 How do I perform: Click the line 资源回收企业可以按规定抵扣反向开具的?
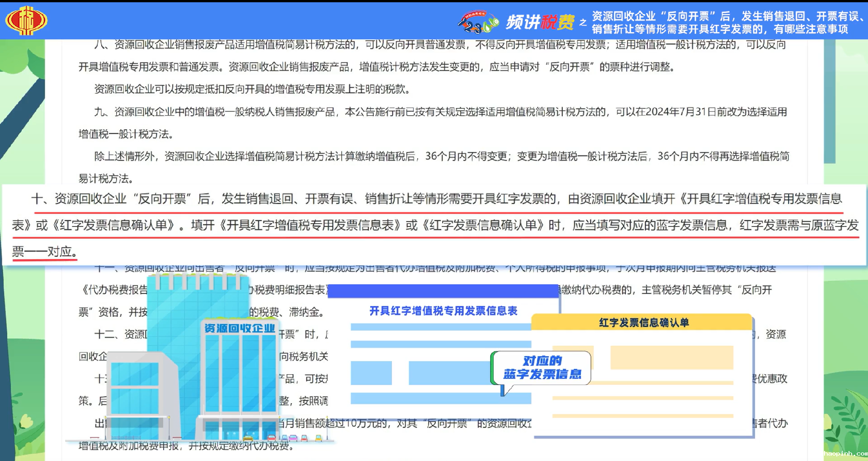pos(252,89)
